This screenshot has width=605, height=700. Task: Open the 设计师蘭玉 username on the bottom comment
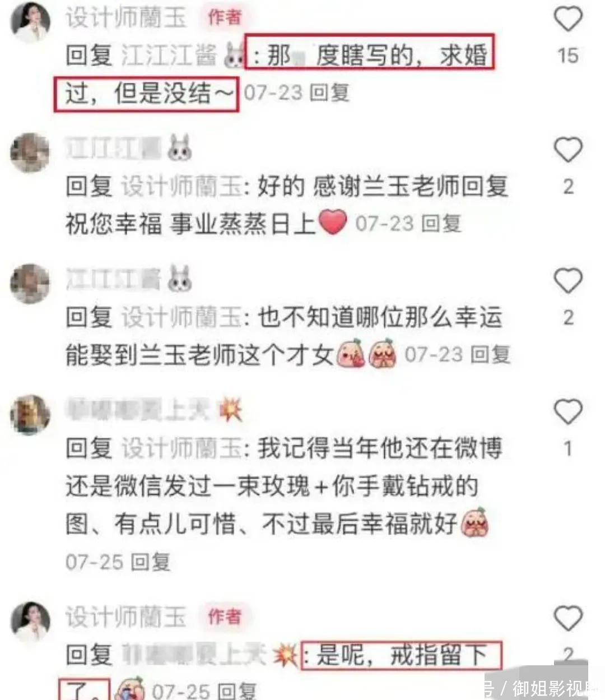[x=125, y=617]
